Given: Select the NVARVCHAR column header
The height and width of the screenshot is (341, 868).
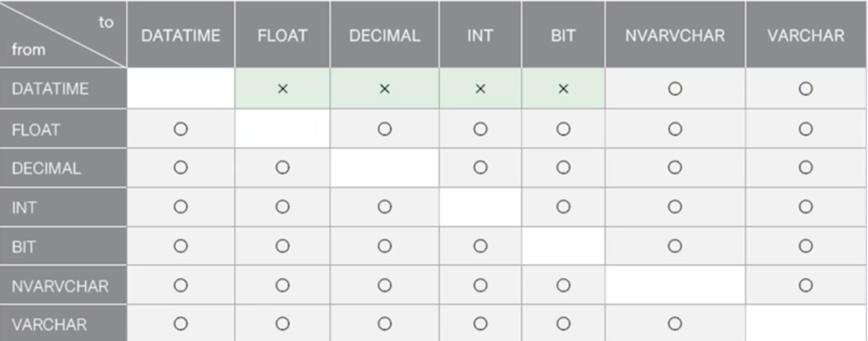Looking at the screenshot, I should (x=675, y=35).
